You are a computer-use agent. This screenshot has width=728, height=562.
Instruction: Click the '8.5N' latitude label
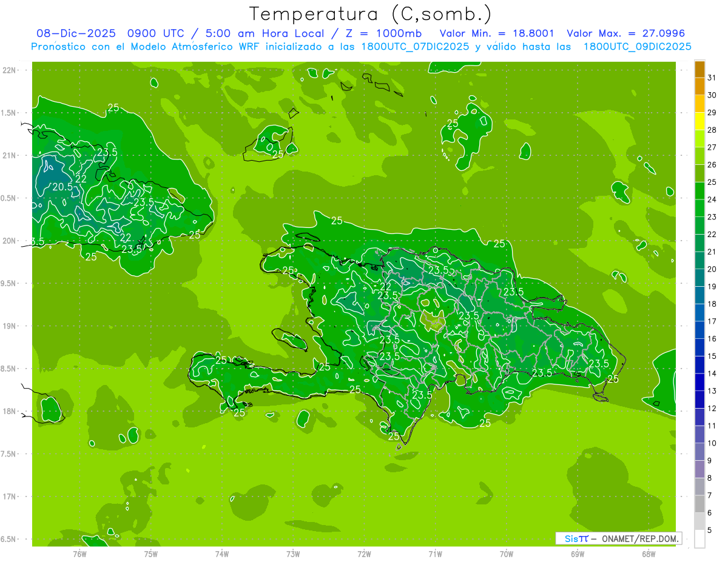coord(9,369)
